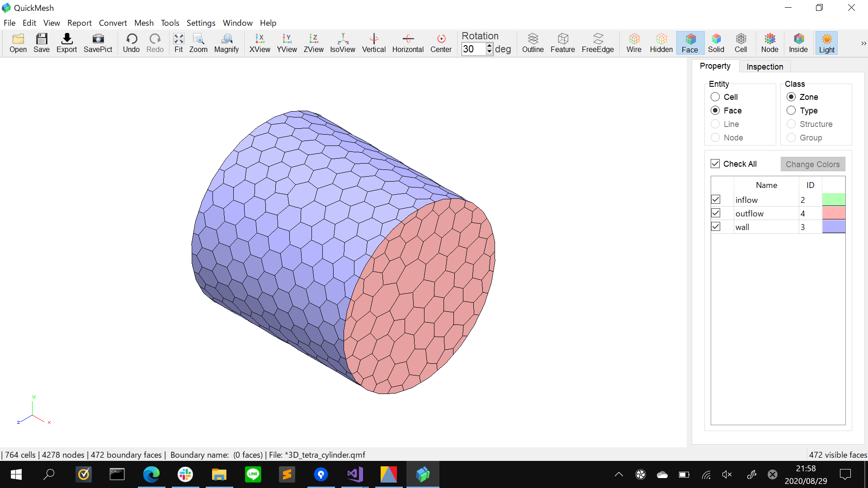
Task: Toggle Face display mode
Action: 690,43
